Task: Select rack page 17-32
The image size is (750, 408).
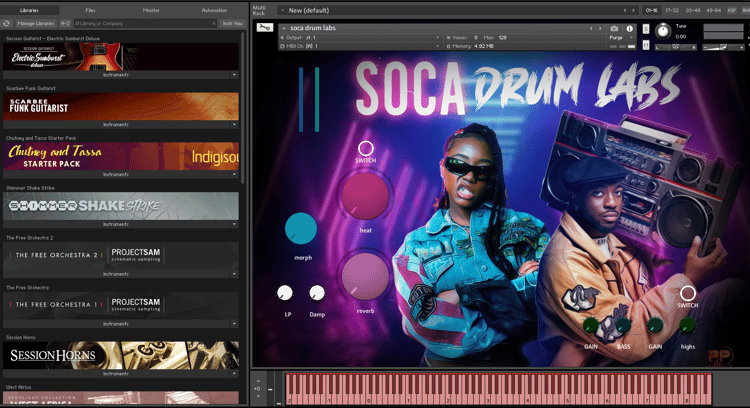Action: tap(672, 10)
